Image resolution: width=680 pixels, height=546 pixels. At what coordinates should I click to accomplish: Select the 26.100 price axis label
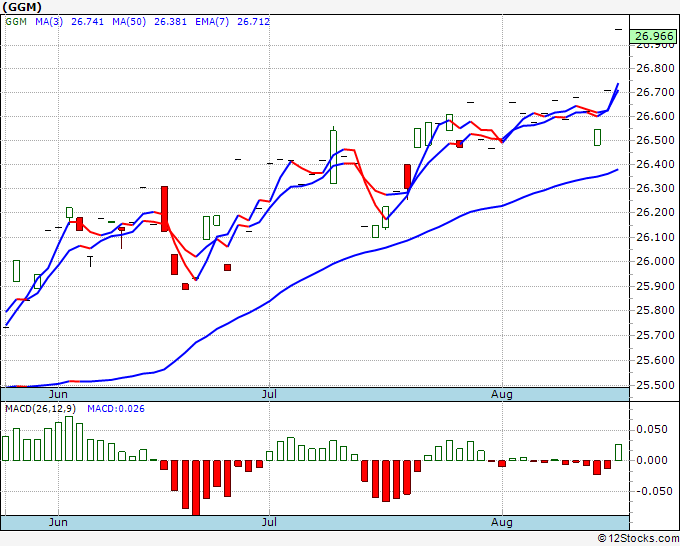pyautogui.click(x=655, y=237)
